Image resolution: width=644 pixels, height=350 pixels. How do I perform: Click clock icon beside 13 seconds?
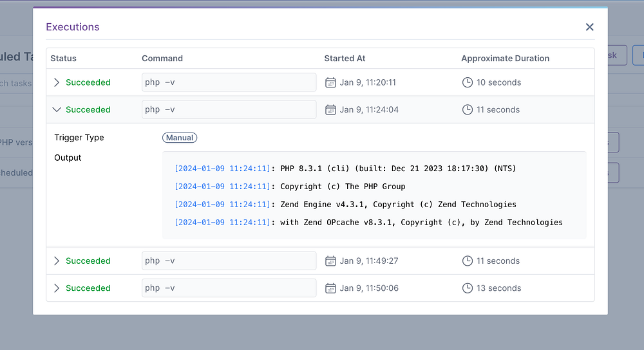(468, 288)
